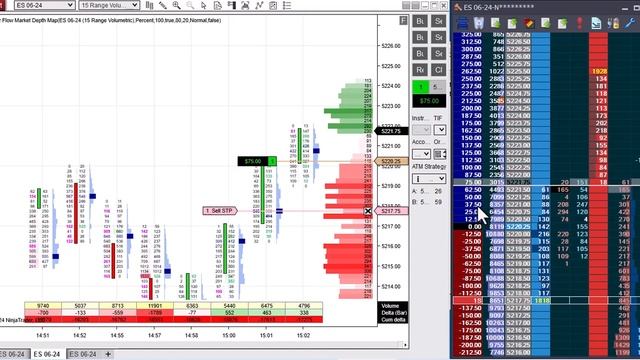Click the padlock icon in SuperDOM toolbar
The height and width of the screenshot is (360, 640).
(613, 23)
